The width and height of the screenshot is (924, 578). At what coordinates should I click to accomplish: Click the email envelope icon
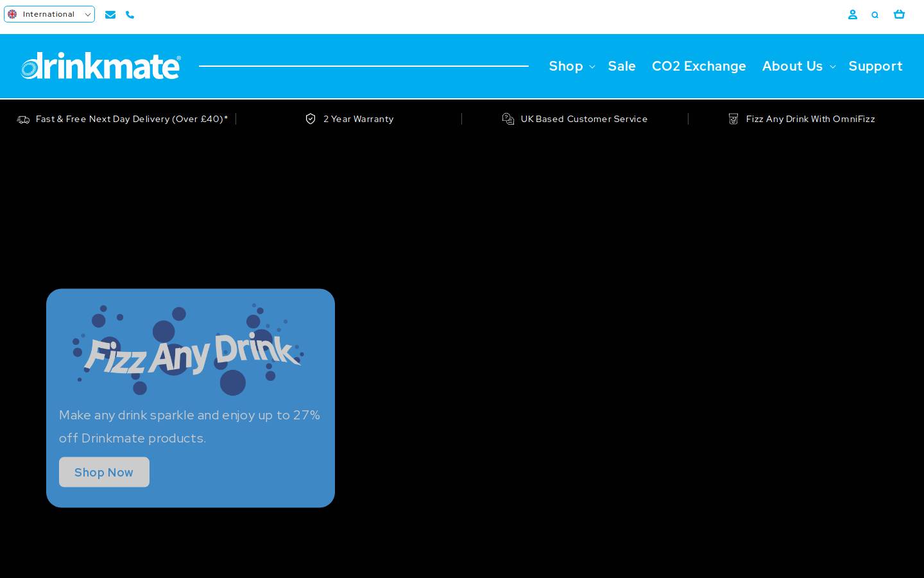(x=110, y=15)
